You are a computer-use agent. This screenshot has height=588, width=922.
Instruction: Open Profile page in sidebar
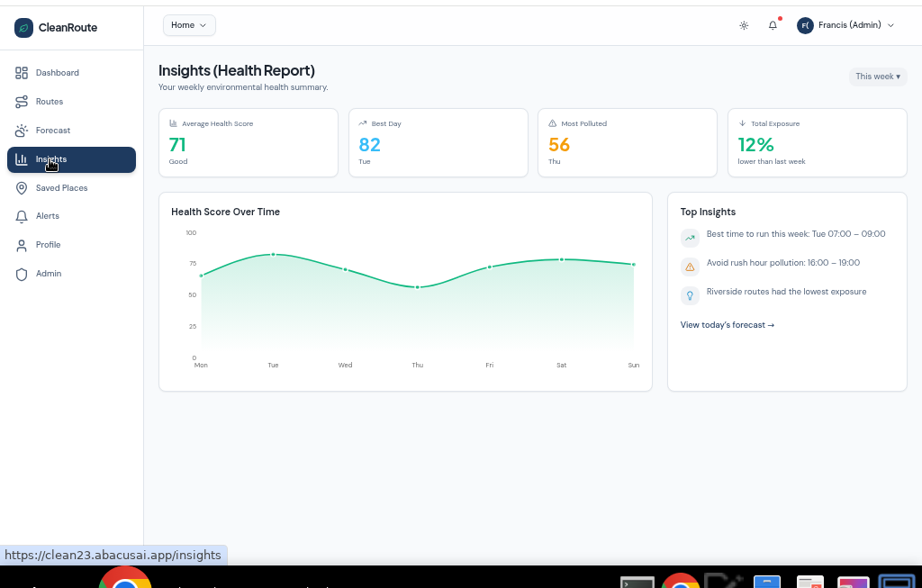tap(71, 245)
